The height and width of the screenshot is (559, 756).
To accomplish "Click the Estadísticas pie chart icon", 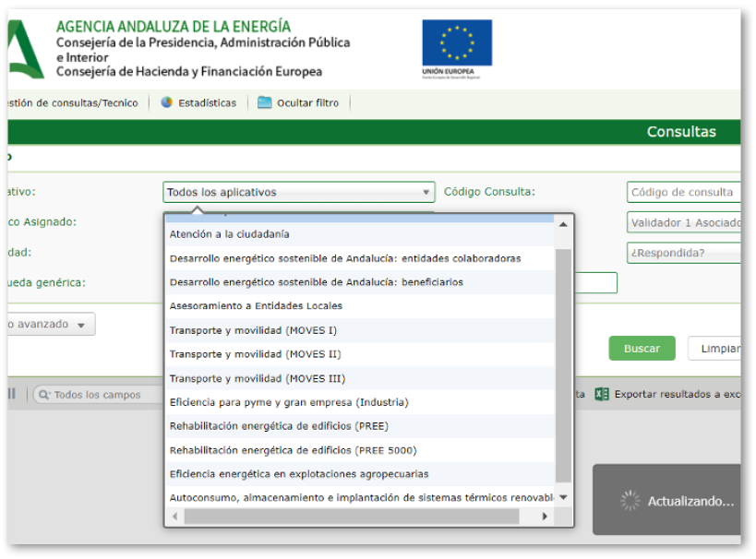I will click(167, 103).
